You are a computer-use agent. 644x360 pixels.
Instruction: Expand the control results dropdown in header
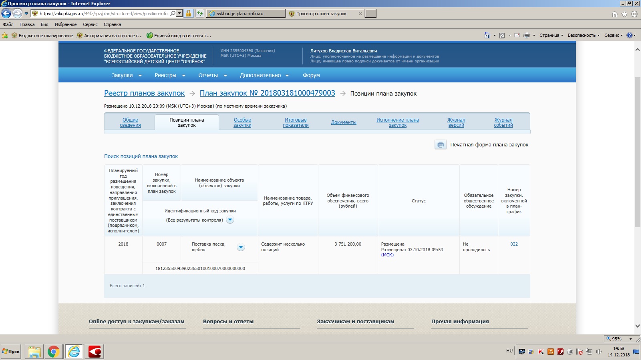coord(230,220)
